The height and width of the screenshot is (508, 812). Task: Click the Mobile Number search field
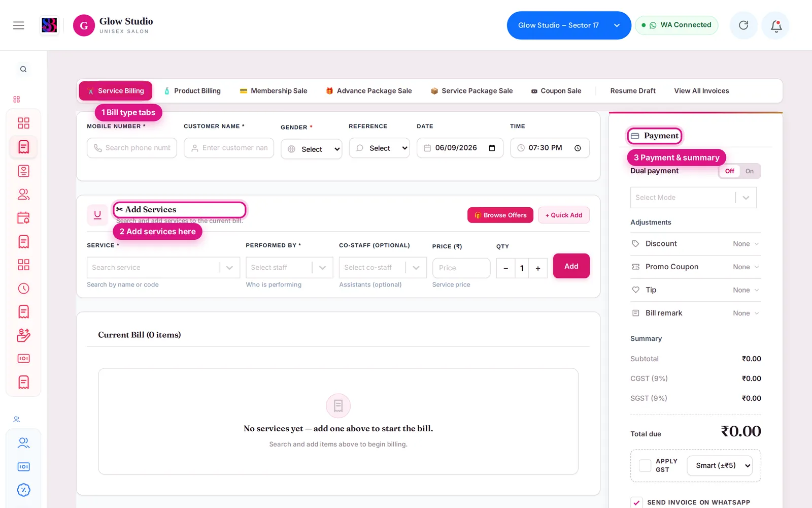(132, 148)
